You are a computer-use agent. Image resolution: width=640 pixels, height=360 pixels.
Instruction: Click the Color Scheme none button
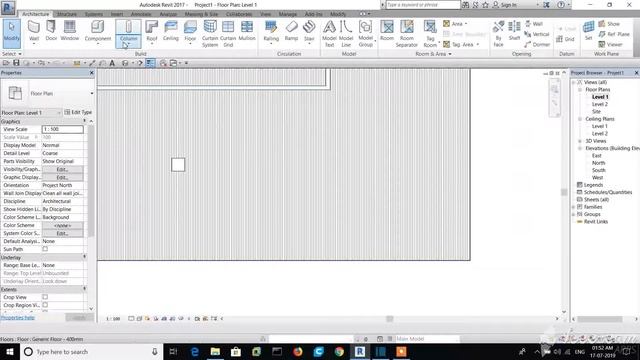click(62, 225)
